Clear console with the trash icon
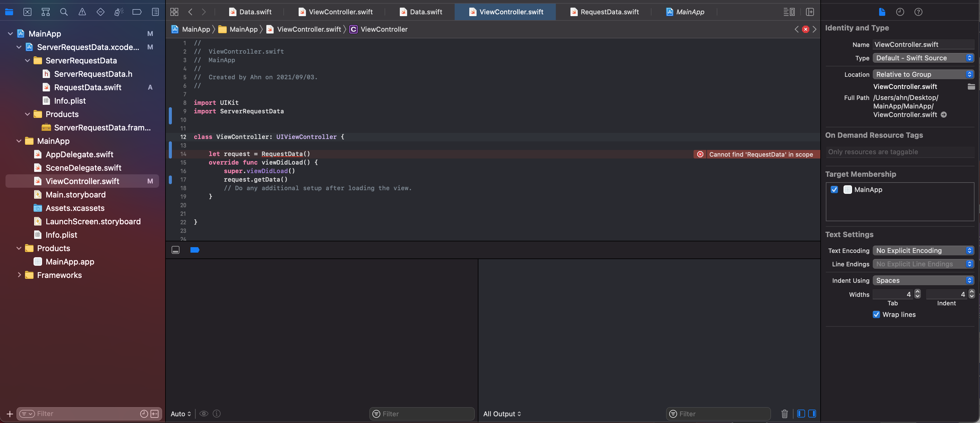Viewport: 980px width, 423px height. pos(784,414)
